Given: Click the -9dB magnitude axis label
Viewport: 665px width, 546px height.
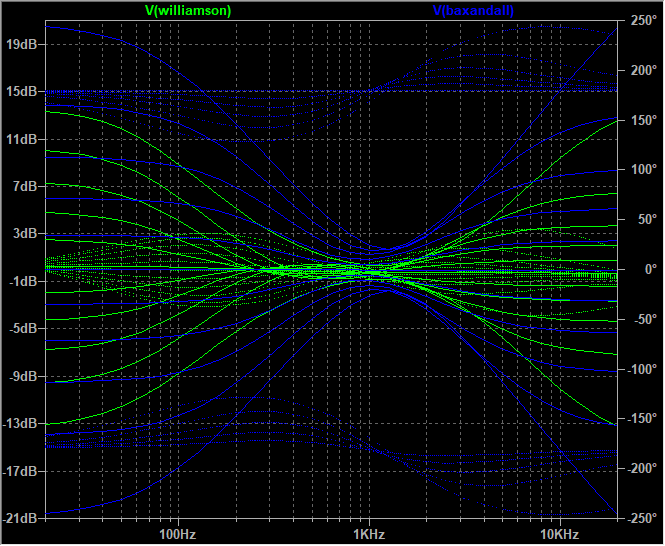Looking at the screenshot, I should tap(23, 376).
